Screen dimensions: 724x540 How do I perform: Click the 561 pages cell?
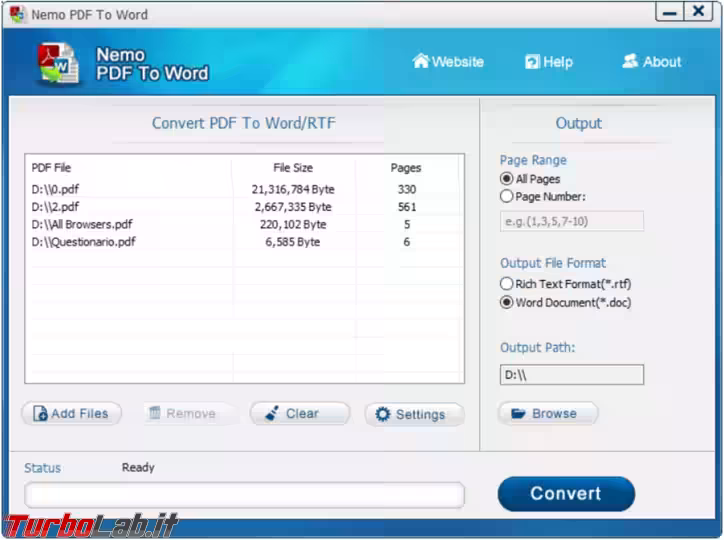pyautogui.click(x=407, y=207)
